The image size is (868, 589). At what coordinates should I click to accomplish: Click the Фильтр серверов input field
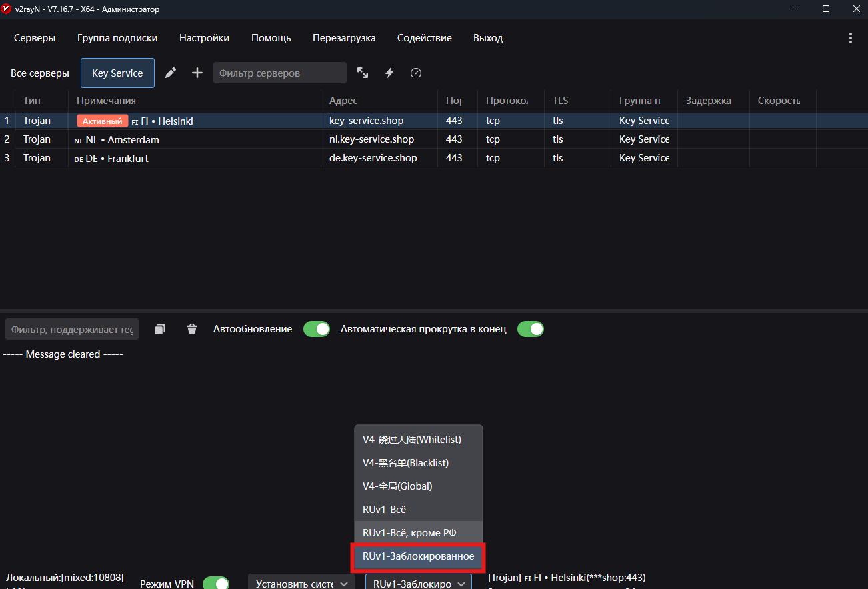(279, 73)
